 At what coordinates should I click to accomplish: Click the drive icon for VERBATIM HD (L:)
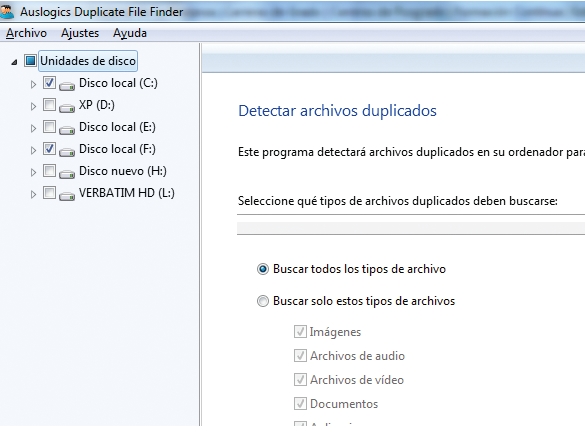point(67,196)
